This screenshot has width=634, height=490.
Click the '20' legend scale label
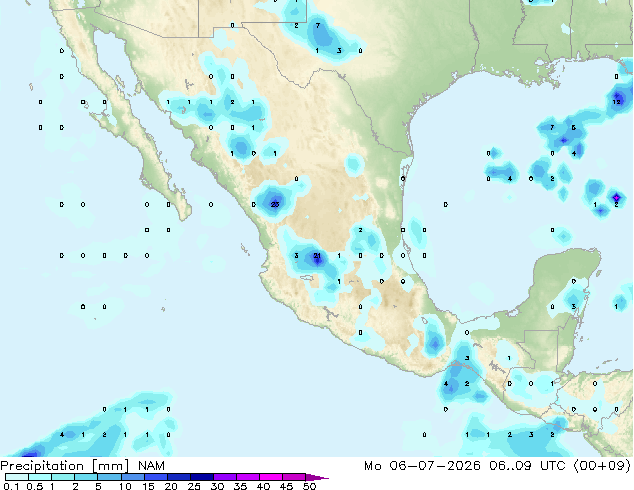pyautogui.click(x=171, y=486)
